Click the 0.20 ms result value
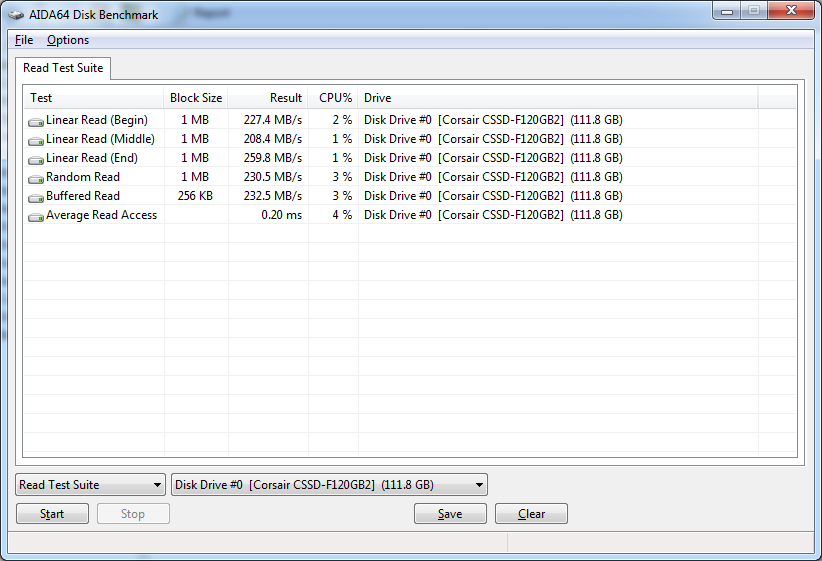This screenshot has height=561, width=822. 282,214
